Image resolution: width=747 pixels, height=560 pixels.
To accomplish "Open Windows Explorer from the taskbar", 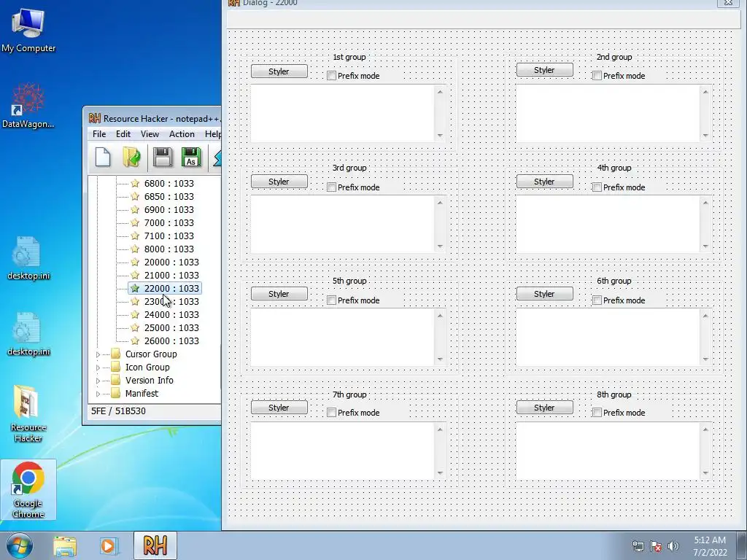I will coord(65,545).
